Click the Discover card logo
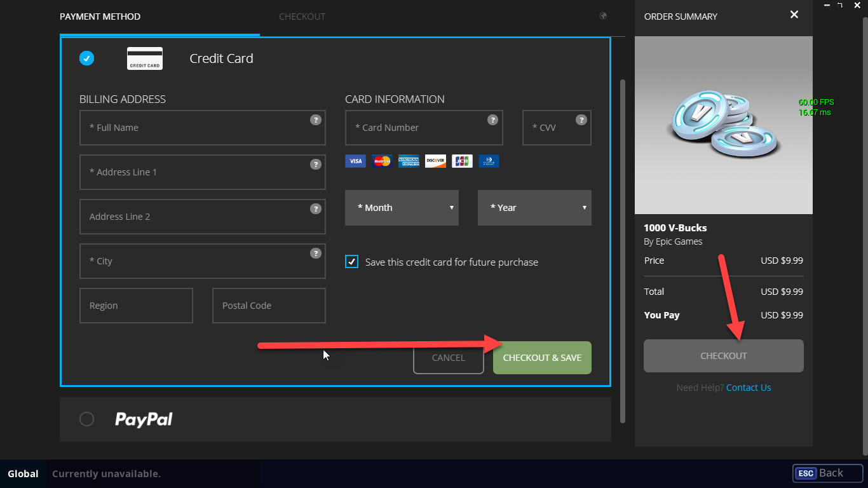The image size is (868, 488). coord(435,161)
